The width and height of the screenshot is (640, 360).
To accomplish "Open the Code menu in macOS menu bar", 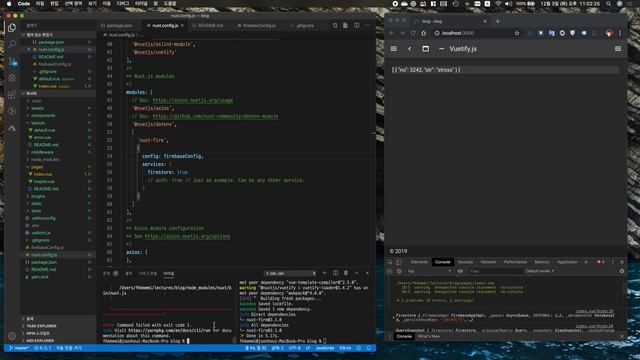I will (x=24, y=4).
